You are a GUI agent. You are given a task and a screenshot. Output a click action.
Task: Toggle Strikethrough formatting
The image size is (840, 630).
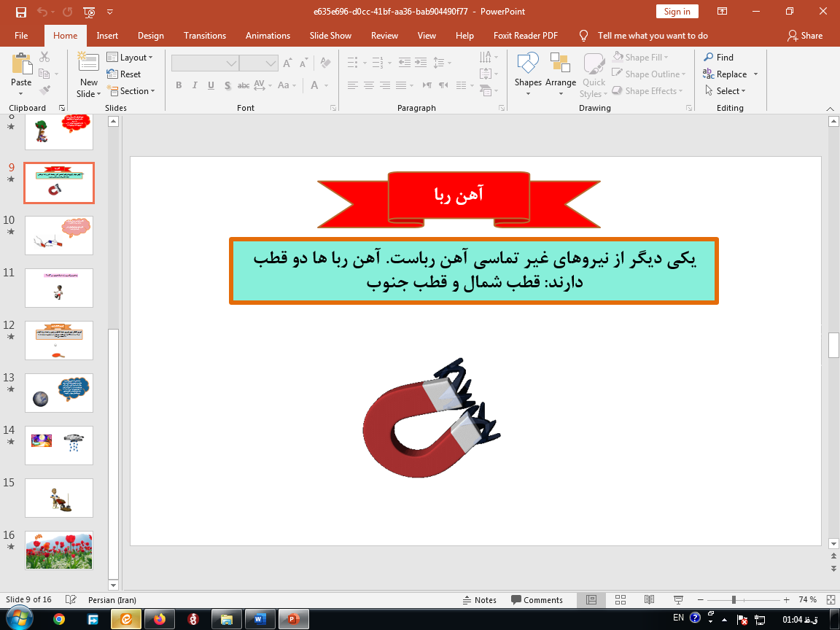point(244,85)
